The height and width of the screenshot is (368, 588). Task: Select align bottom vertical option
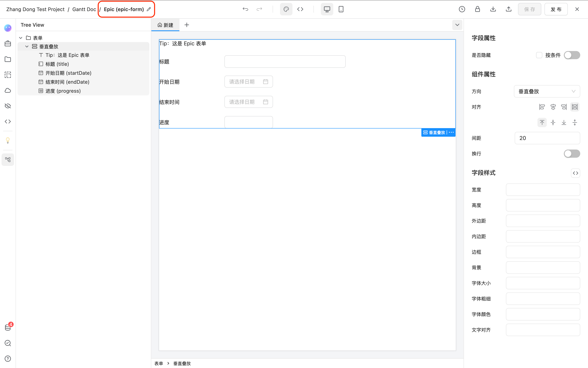pyautogui.click(x=564, y=122)
